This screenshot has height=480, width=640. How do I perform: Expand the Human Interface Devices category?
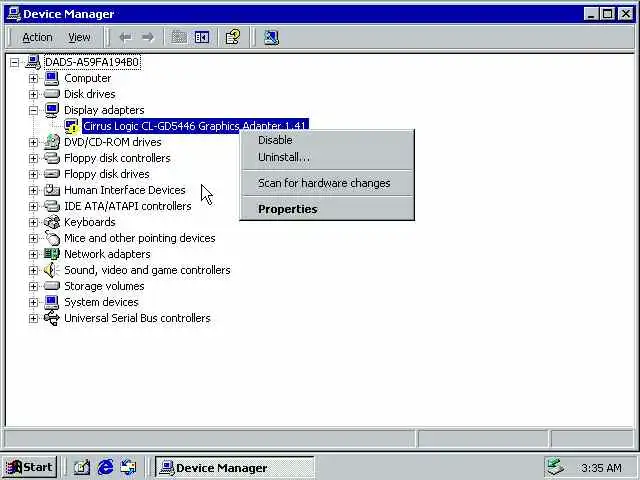pyautogui.click(x=33, y=190)
